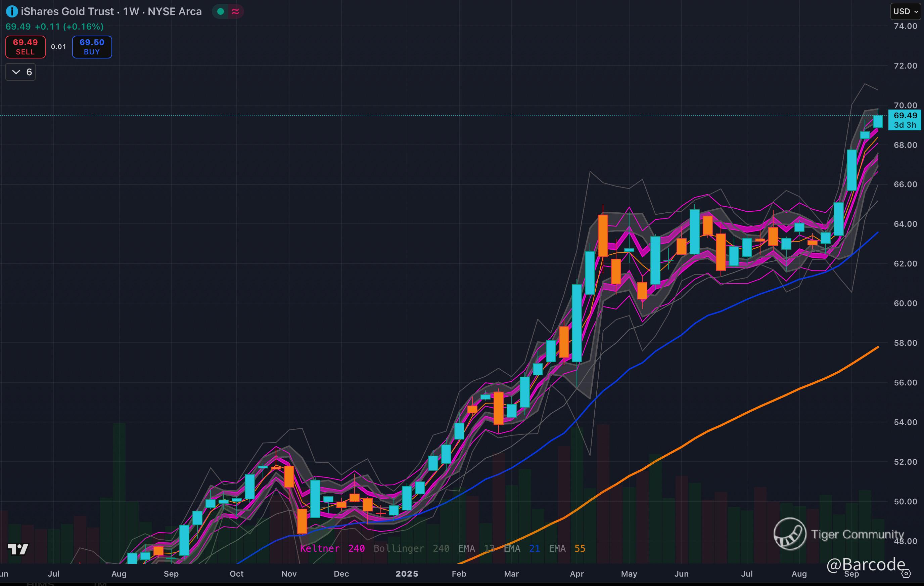This screenshot has height=586, width=924.
Task: Expand the indicator legend showing 6
Action: pyautogui.click(x=21, y=72)
